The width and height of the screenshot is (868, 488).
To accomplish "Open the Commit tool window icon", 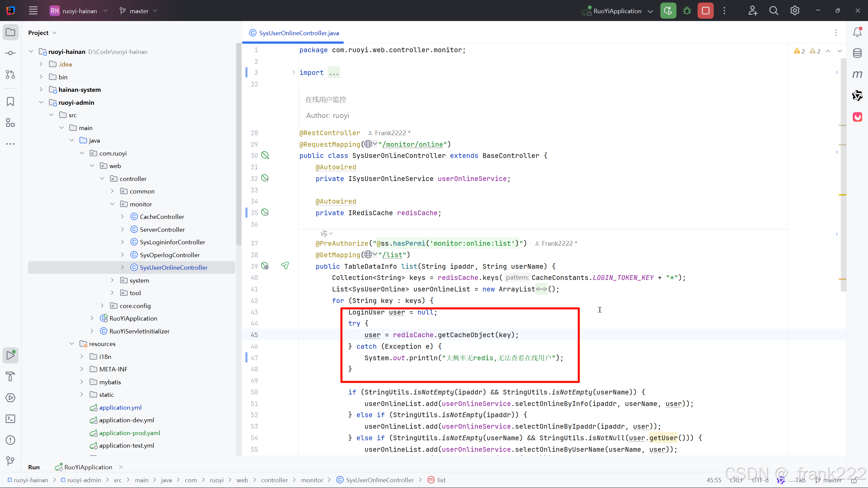I will point(11,53).
